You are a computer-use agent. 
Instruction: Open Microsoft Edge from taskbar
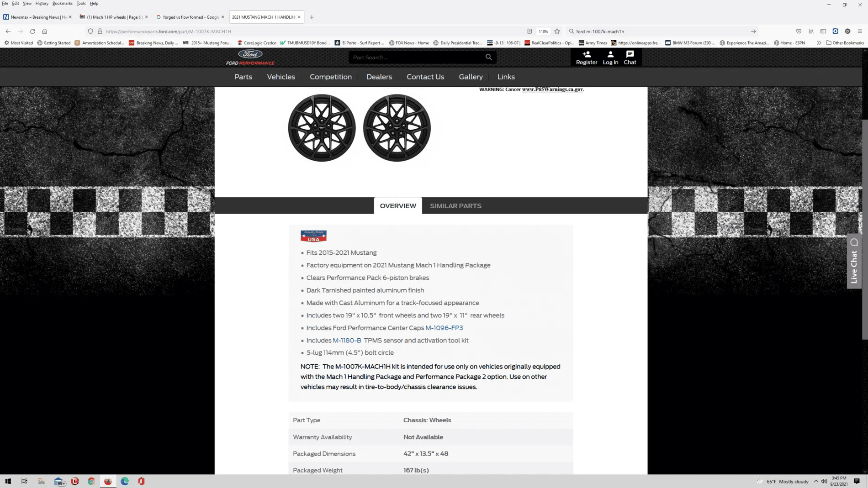coord(125,481)
